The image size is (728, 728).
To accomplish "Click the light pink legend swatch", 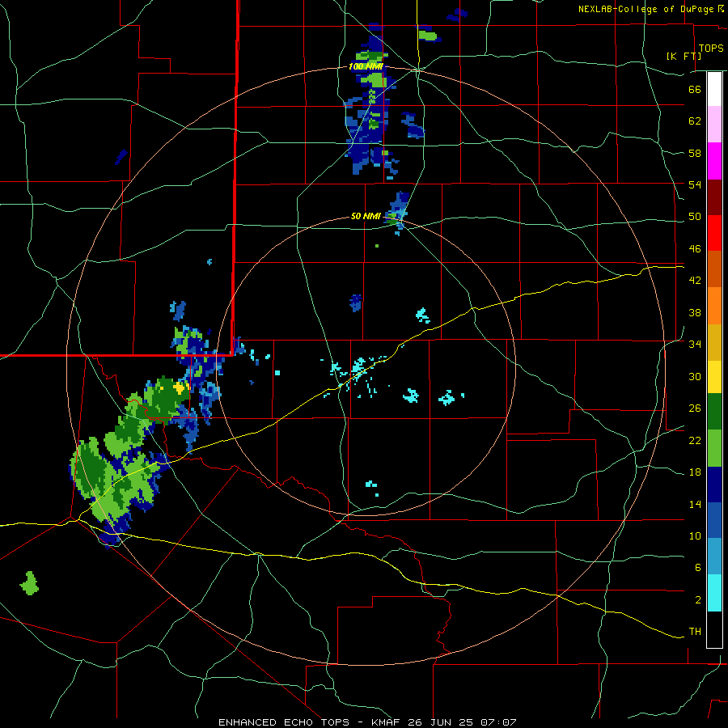I will (x=714, y=124).
